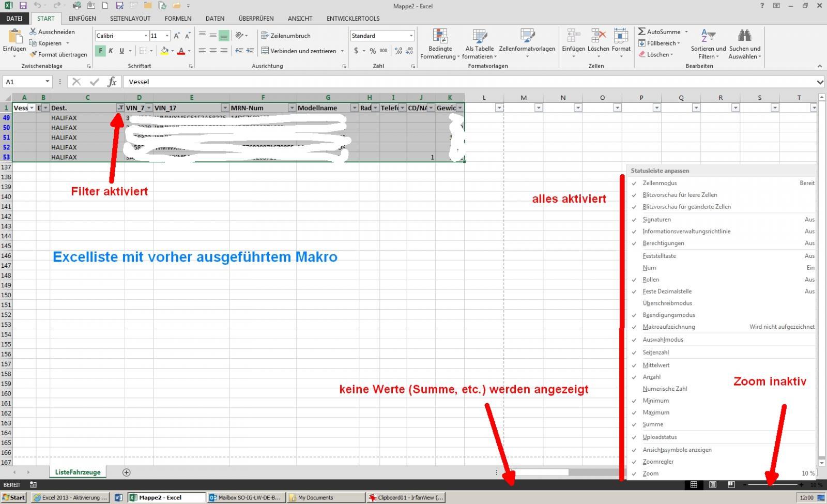The width and height of the screenshot is (827, 504).
Task: Open My Documents taskbar item
Action: [x=325, y=497]
